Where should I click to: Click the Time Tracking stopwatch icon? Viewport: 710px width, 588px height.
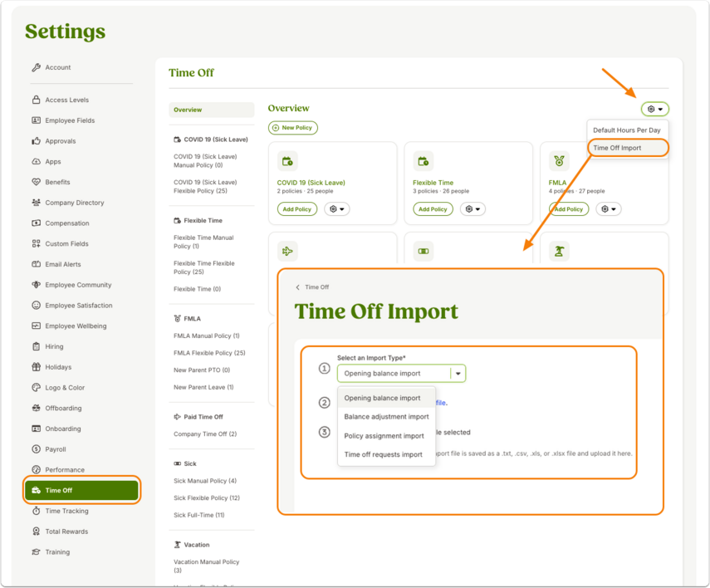click(x=37, y=511)
